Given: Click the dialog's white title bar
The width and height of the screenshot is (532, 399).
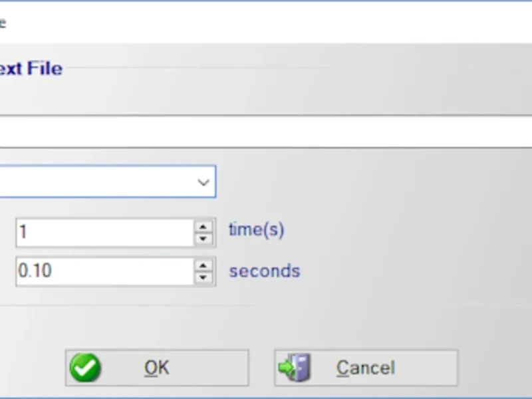Looking at the screenshot, I should point(266,22).
